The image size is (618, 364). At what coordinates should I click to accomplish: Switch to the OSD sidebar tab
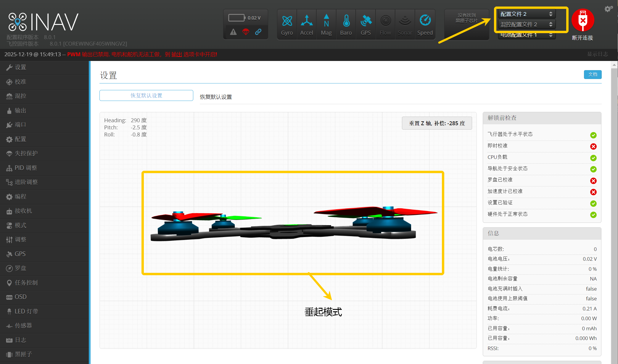20,297
